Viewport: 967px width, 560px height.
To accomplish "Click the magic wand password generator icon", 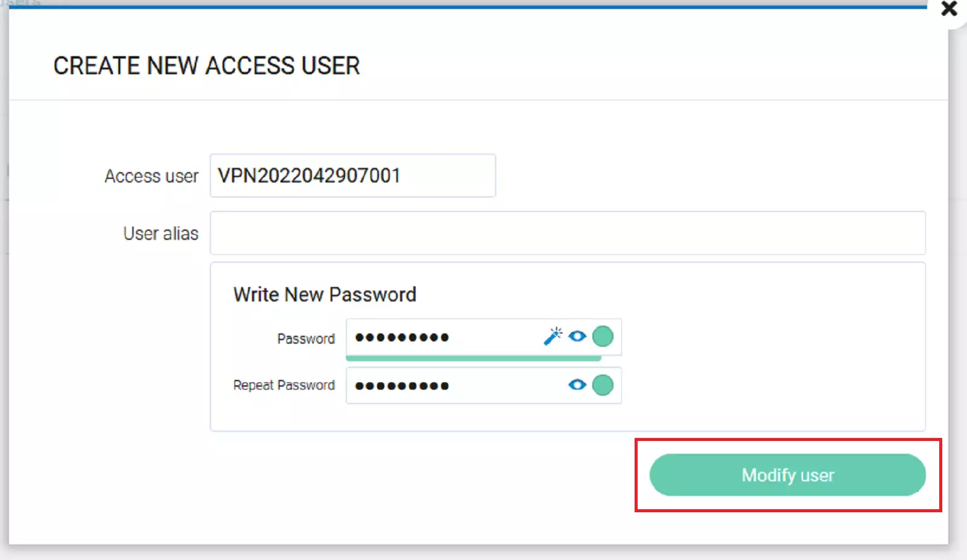I will coord(552,336).
